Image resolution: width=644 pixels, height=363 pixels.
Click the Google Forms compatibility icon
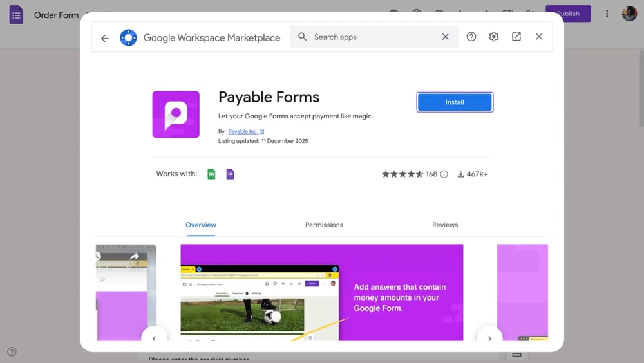click(x=230, y=174)
